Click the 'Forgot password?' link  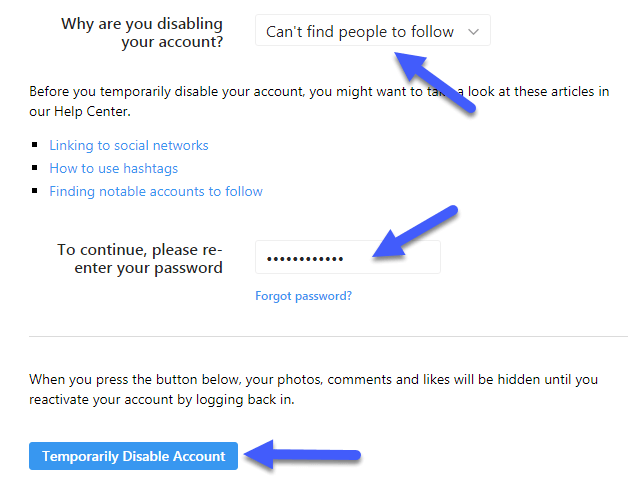303,296
